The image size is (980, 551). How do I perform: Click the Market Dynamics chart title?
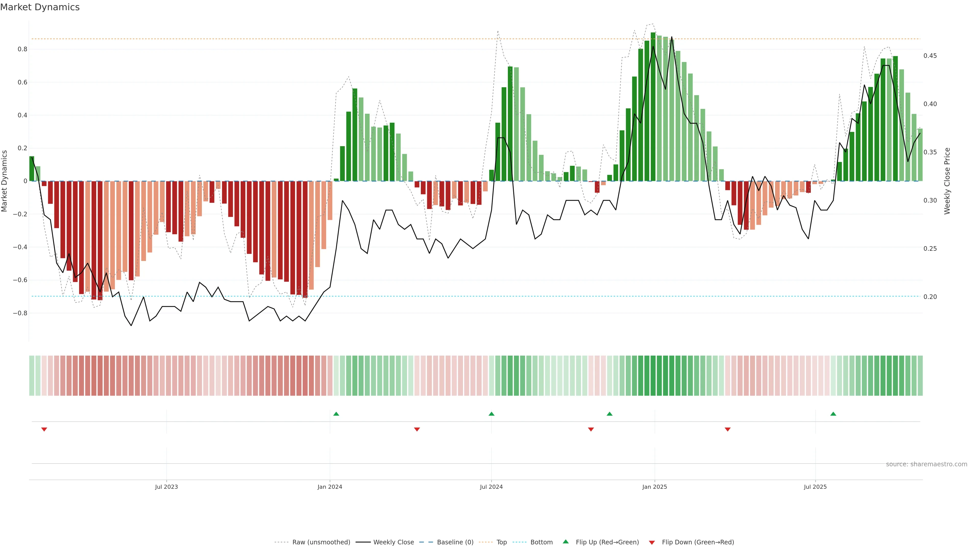pos(40,7)
